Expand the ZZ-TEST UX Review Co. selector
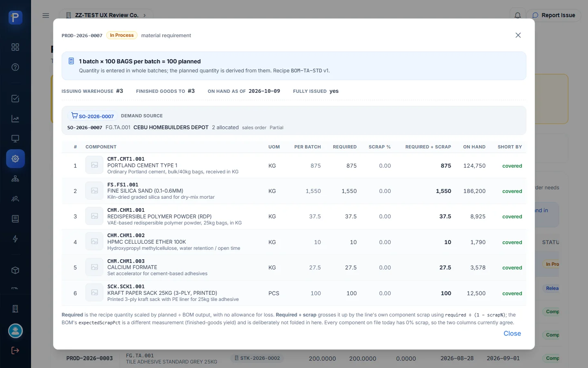This screenshot has width=588, height=368. tap(106, 15)
